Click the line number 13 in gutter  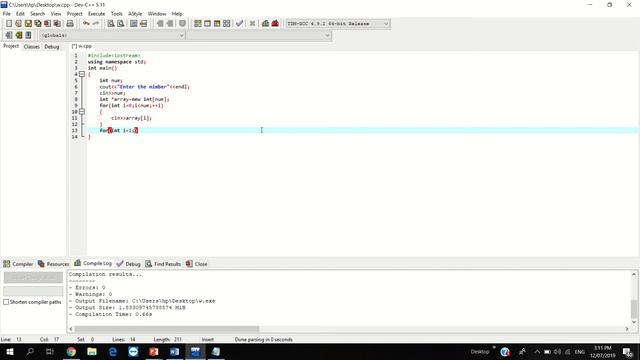[75, 131]
